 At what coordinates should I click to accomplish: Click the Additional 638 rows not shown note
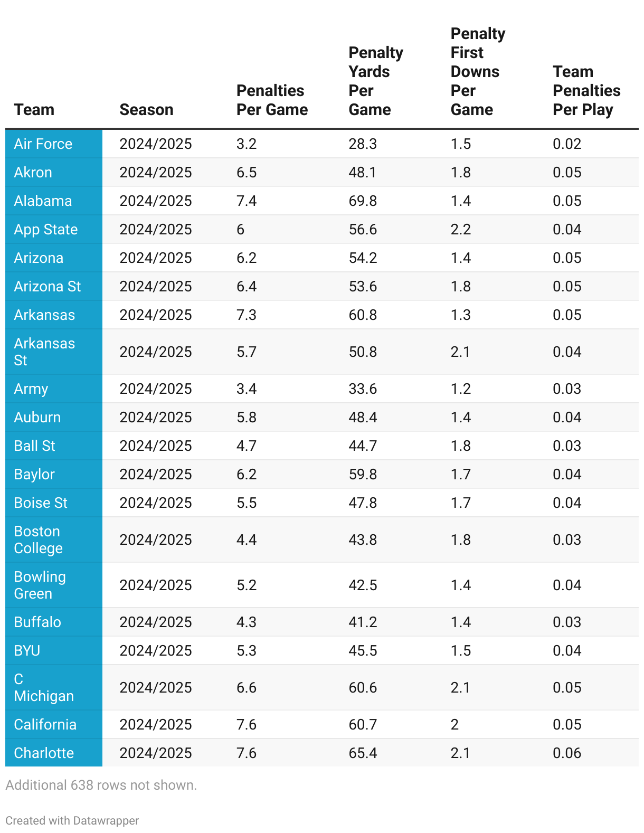(101, 785)
